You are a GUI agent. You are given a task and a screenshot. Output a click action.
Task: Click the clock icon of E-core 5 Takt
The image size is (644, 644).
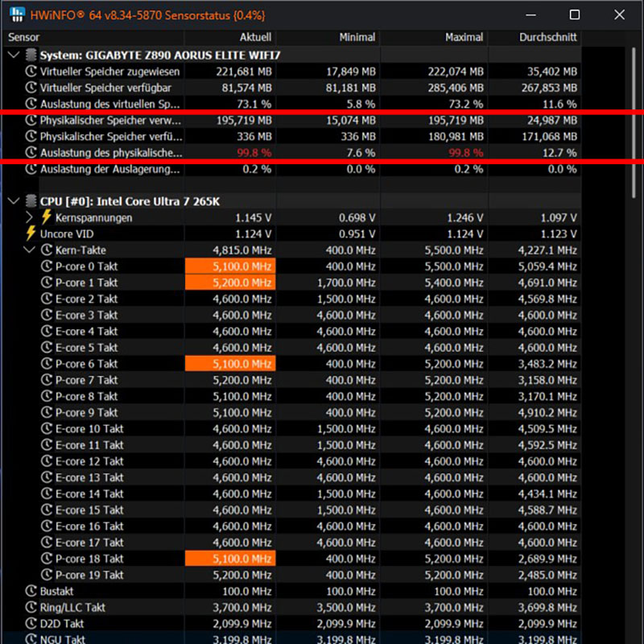pyautogui.click(x=47, y=347)
